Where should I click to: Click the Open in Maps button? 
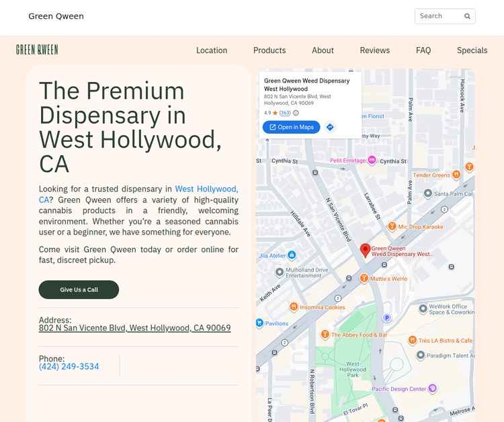pyautogui.click(x=291, y=127)
